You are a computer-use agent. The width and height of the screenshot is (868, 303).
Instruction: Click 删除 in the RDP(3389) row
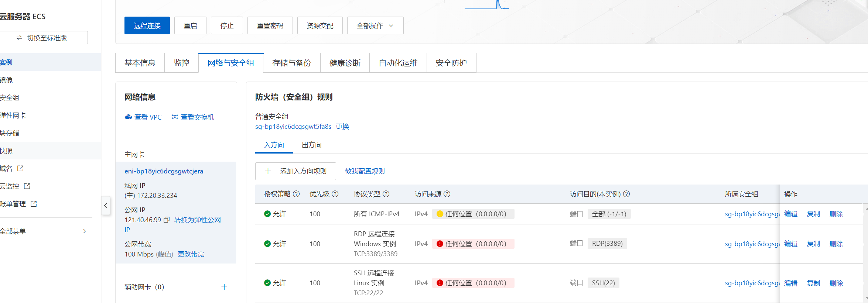tap(836, 244)
